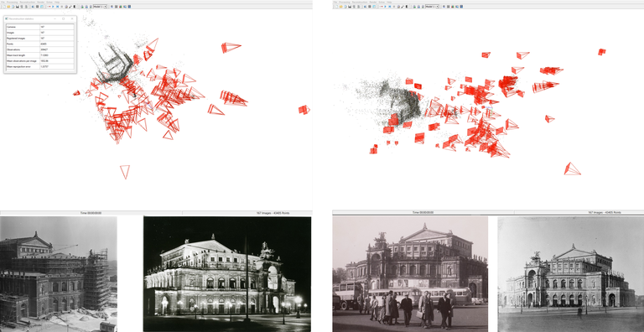The width and height of the screenshot is (644, 332).
Task: Open the Reconstruction menu in left window
Action: tap(28, 2)
